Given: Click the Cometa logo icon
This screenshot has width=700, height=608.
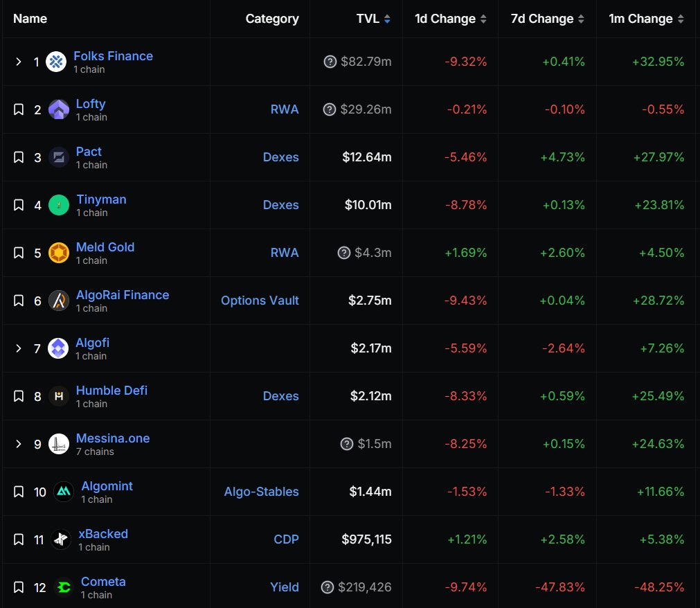Looking at the screenshot, I should (64, 587).
